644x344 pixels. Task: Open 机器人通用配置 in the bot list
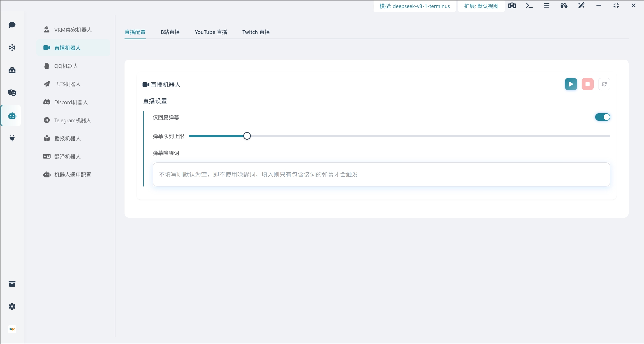[x=72, y=175]
